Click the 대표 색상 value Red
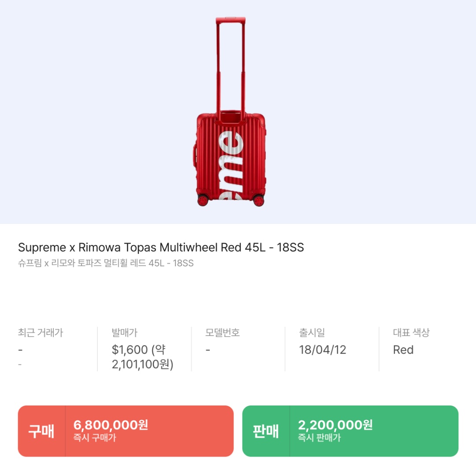The width and height of the screenshot is (476, 476). [403, 350]
